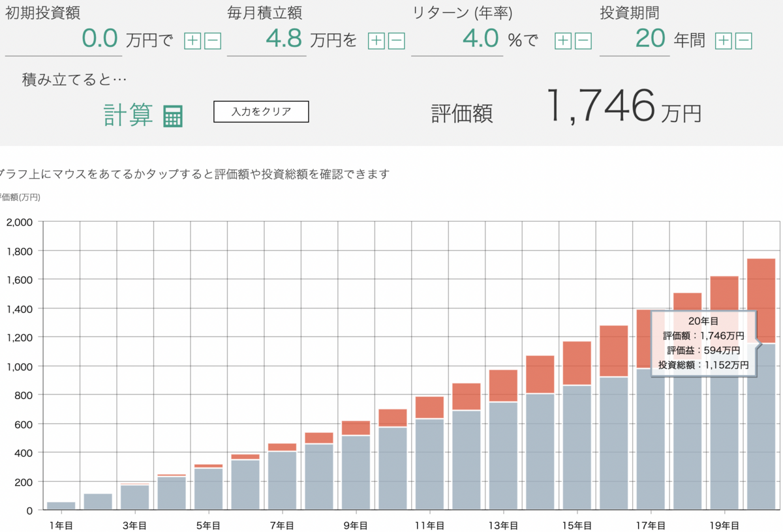This screenshot has width=783, height=532.
Task: Click the 計算 calculate text
Action: pos(129,114)
